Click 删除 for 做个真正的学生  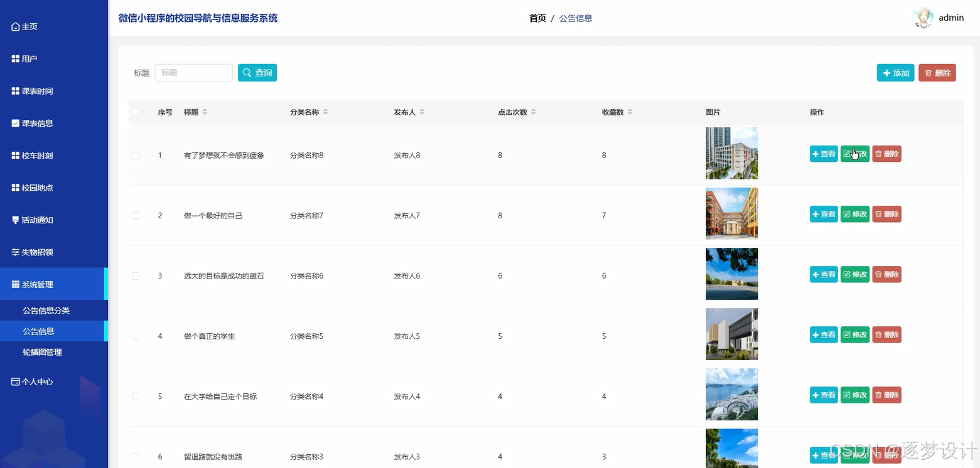coord(886,334)
